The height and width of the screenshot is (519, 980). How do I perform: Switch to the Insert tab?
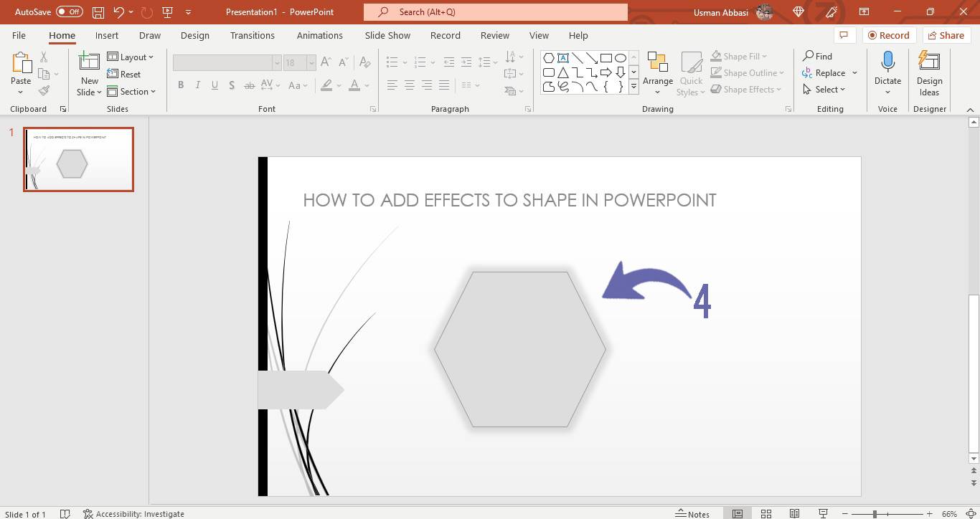[x=107, y=35]
